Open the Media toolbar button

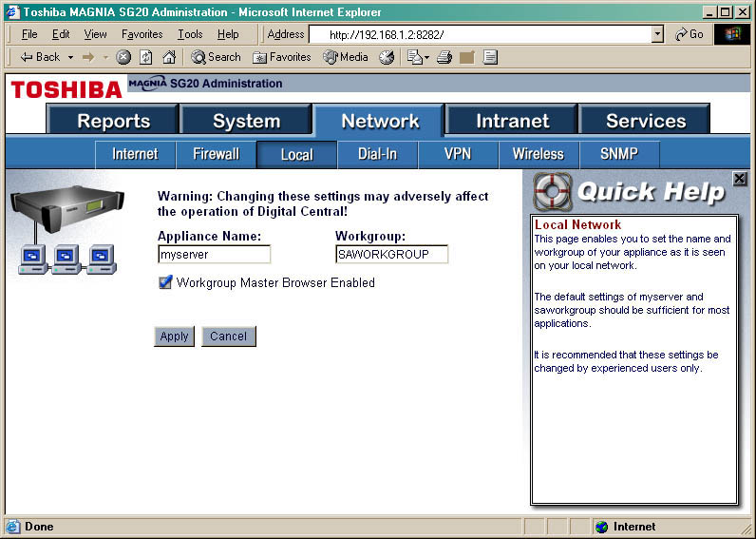pyautogui.click(x=345, y=57)
